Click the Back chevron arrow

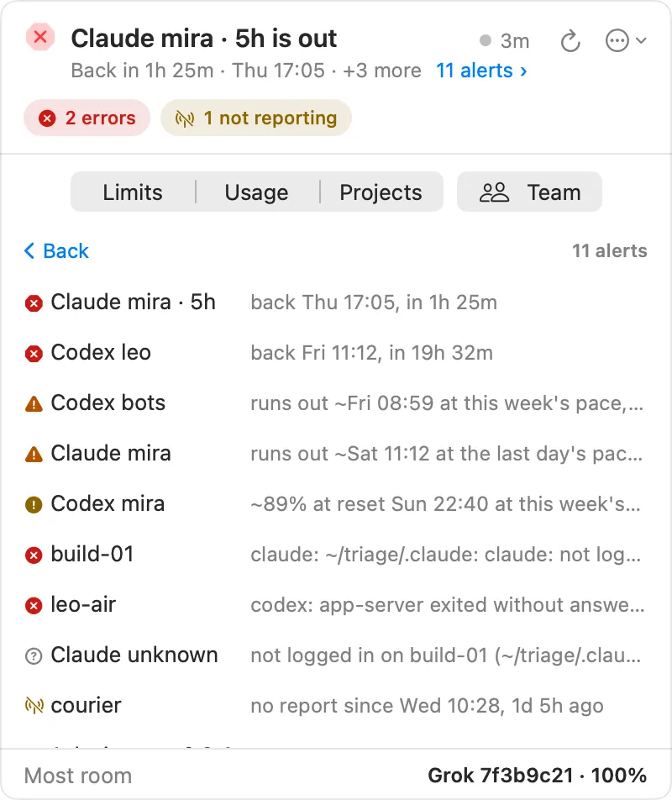[x=29, y=251]
